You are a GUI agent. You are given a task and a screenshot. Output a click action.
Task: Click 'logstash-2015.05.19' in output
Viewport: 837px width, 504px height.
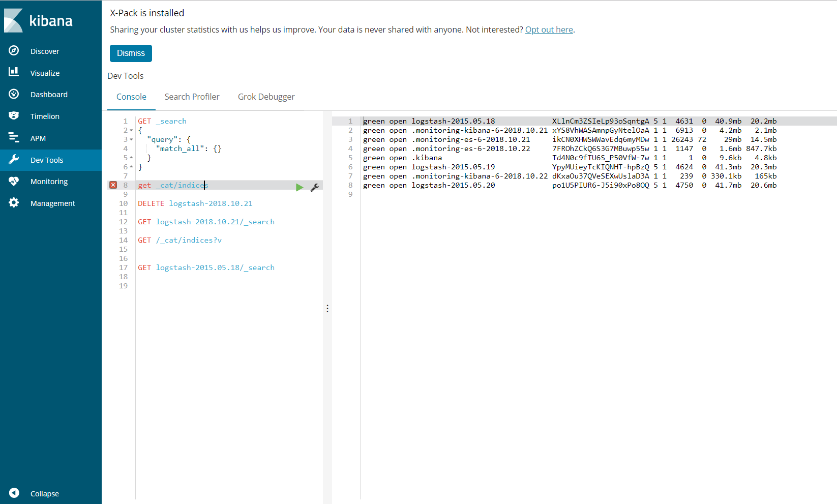coord(453,167)
